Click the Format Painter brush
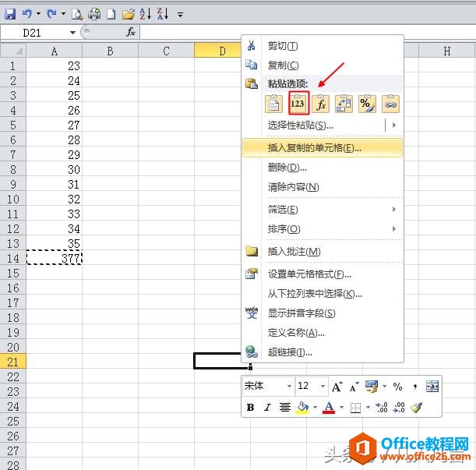Screen dimensions: 476x470 tap(416, 407)
